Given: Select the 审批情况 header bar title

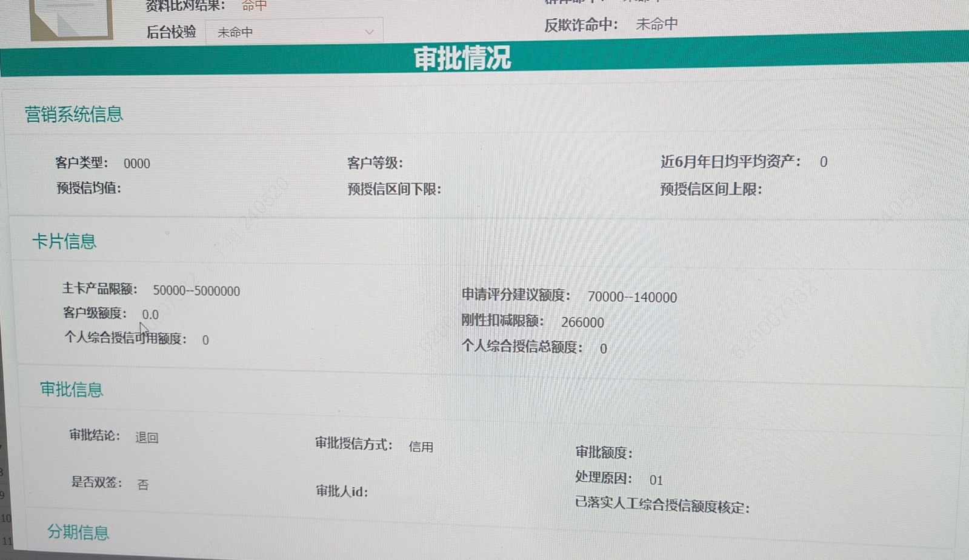Looking at the screenshot, I should point(462,58).
